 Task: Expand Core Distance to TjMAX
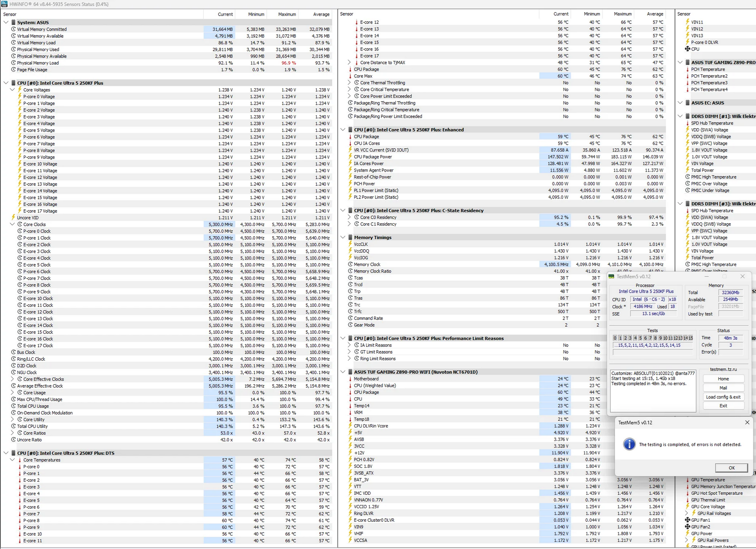pyautogui.click(x=349, y=63)
